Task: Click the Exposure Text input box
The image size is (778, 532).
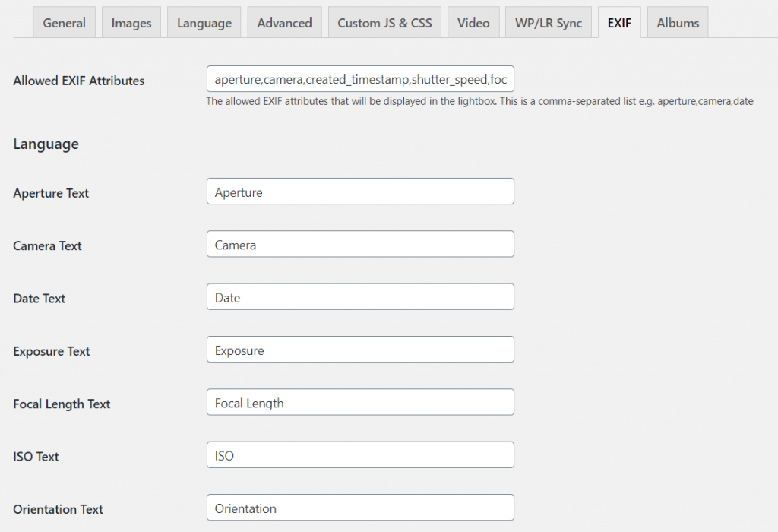Action: [360, 350]
